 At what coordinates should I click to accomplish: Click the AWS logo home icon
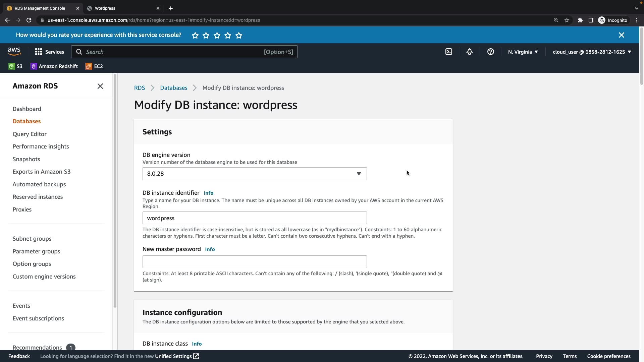tap(14, 51)
